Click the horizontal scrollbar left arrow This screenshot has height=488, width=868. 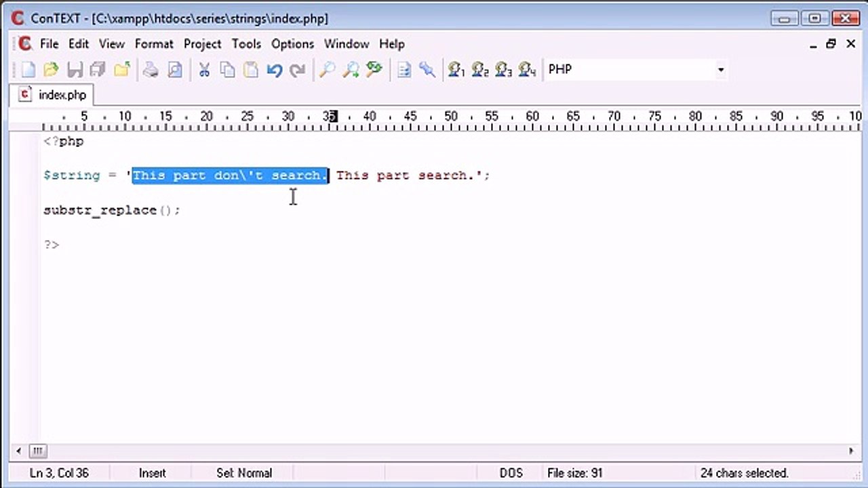point(18,451)
